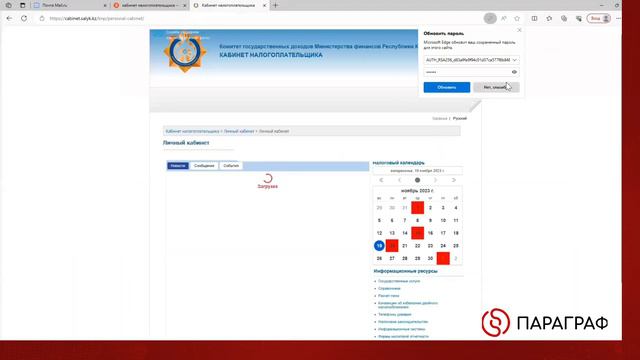Click the calendar today dot button
This screenshot has height=360, width=640.
(417, 180)
